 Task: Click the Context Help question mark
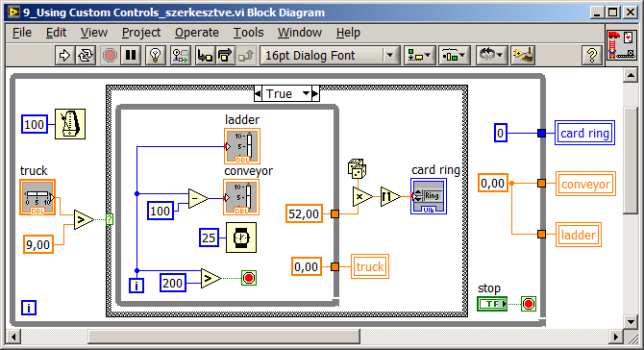coord(592,55)
